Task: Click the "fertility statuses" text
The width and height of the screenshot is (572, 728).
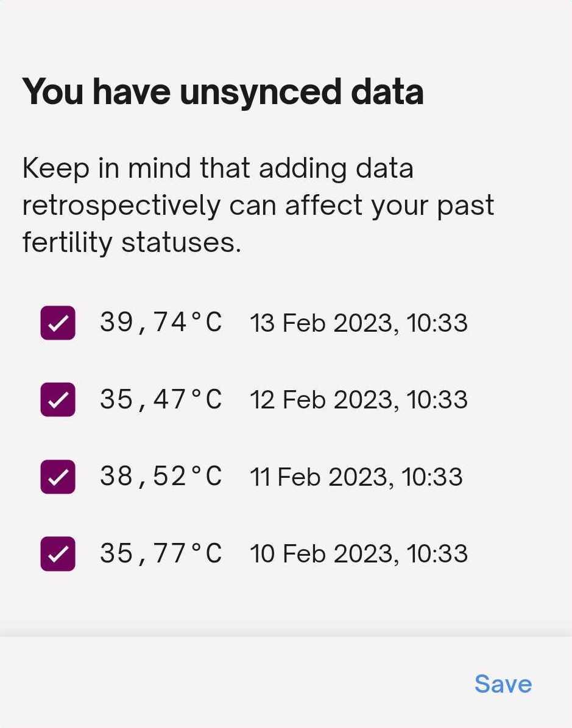Action: point(131,243)
